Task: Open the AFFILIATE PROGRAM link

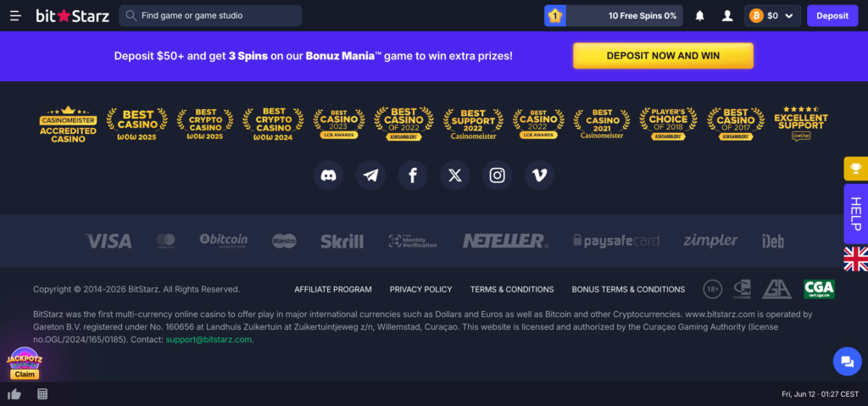Action: pos(332,289)
